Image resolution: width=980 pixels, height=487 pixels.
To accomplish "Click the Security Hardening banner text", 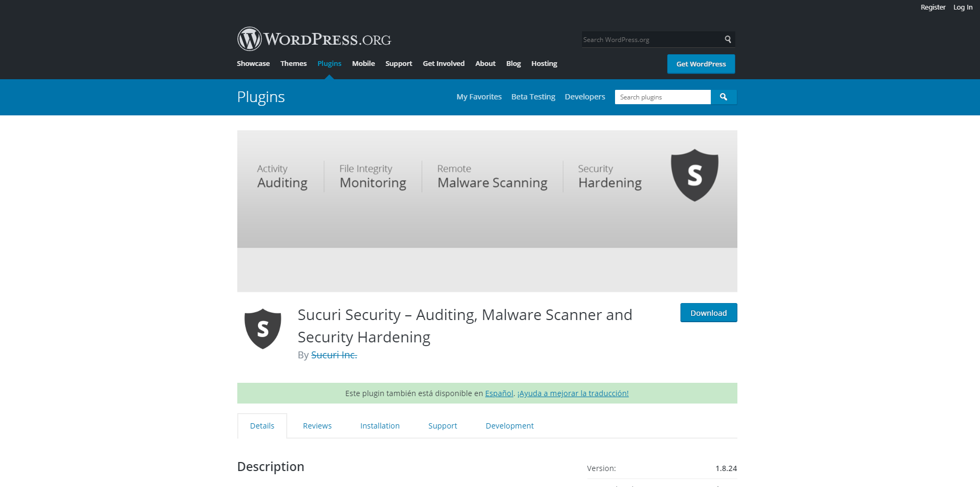I will pyautogui.click(x=610, y=177).
